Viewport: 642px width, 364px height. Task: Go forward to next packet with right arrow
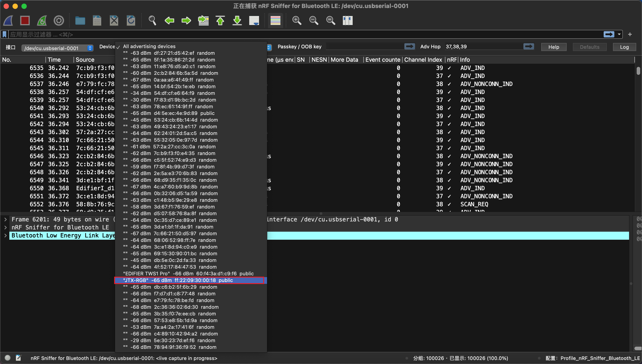(186, 20)
